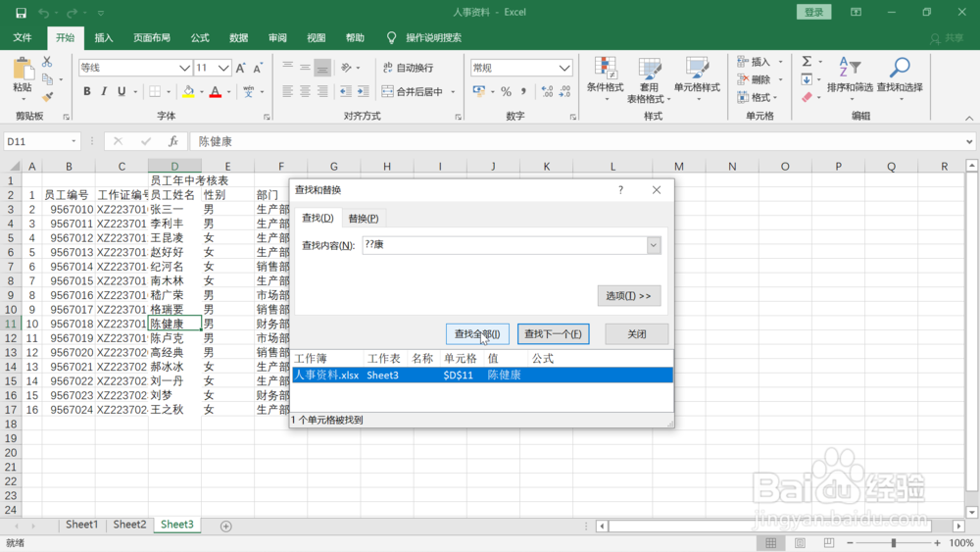Open Conditional Formatting 条件格式
The width and height of the screenshot is (980, 552).
coord(605,80)
